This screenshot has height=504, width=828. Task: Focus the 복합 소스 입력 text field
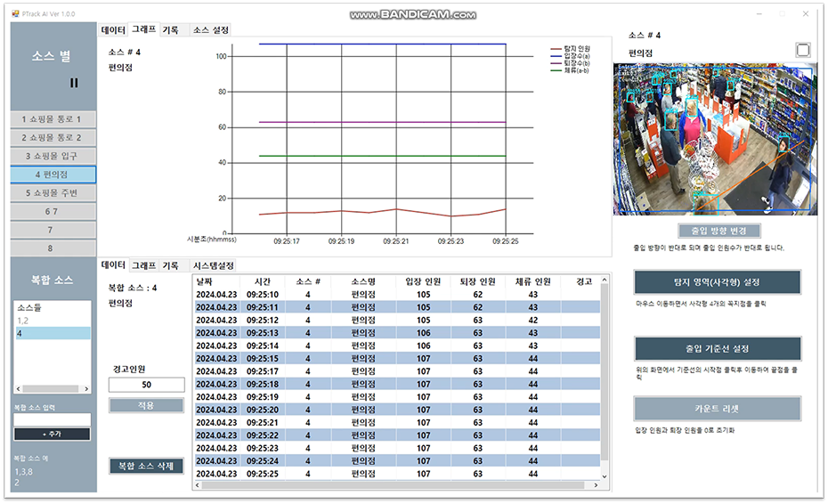[x=52, y=419]
